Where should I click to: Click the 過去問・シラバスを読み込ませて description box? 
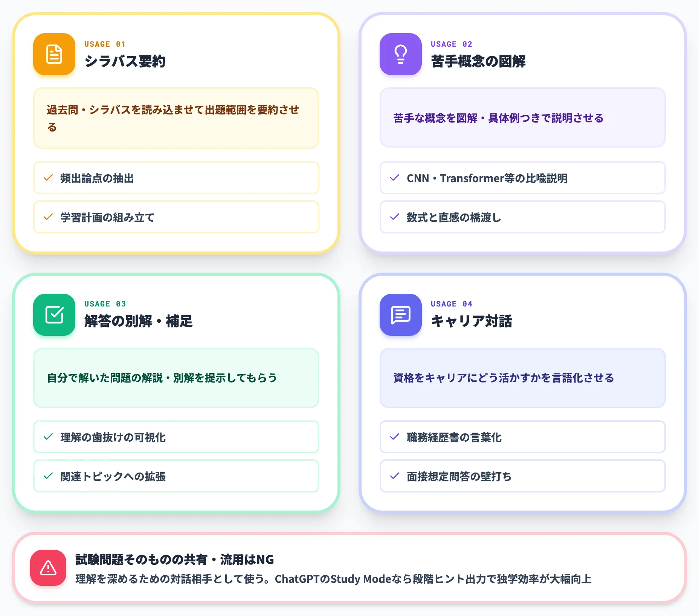tap(176, 118)
